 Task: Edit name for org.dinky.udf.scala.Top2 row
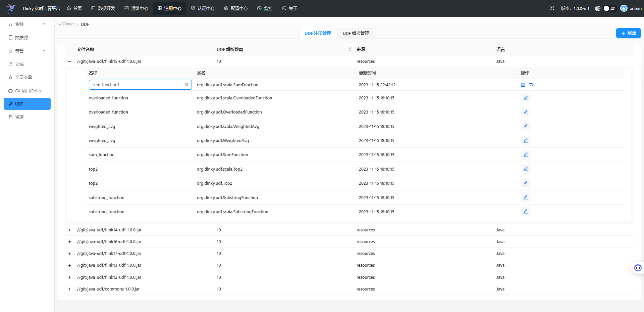tap(526, 169)
